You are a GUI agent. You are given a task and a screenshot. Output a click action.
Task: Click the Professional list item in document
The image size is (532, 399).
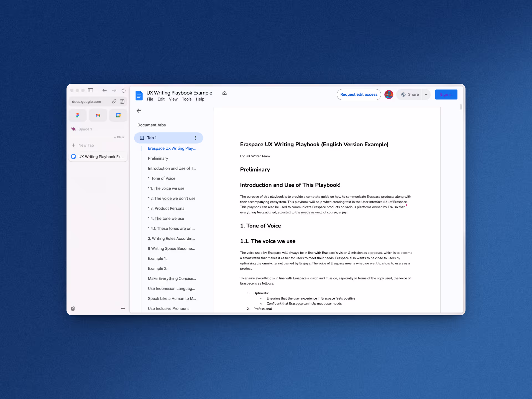(x=263, y=309)
